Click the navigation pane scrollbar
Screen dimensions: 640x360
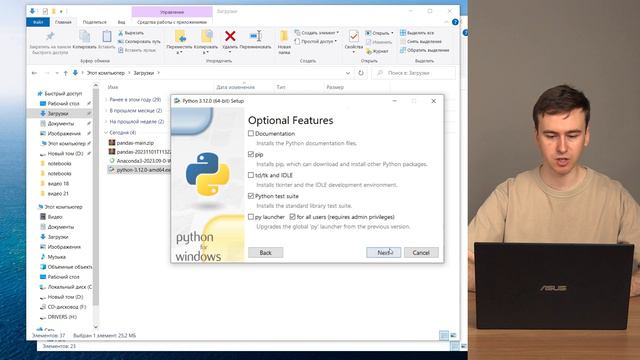point(96,196)
